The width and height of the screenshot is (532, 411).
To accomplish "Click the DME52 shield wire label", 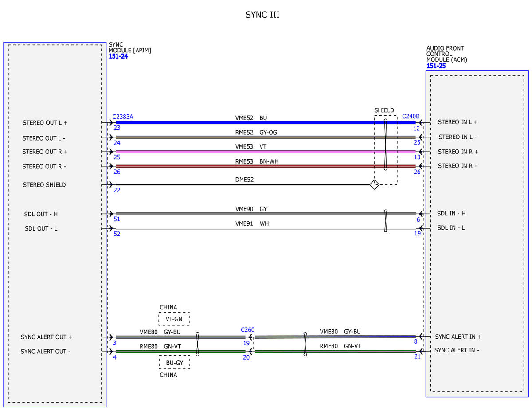I will pos(244,180).
